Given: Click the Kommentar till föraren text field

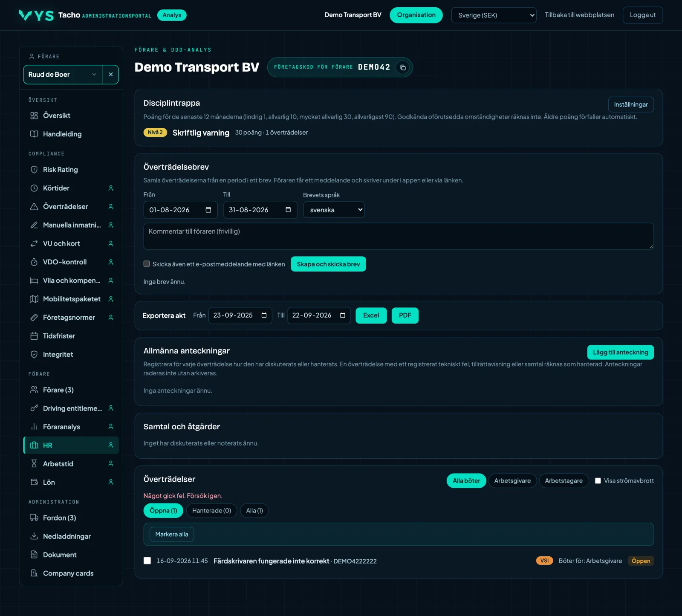Looking at the screenshot, I should click(x=399, y=236).
